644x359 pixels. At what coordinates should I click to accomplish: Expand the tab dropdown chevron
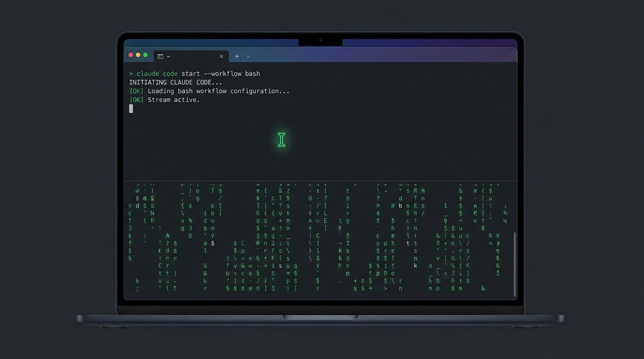tap(248, 56)
